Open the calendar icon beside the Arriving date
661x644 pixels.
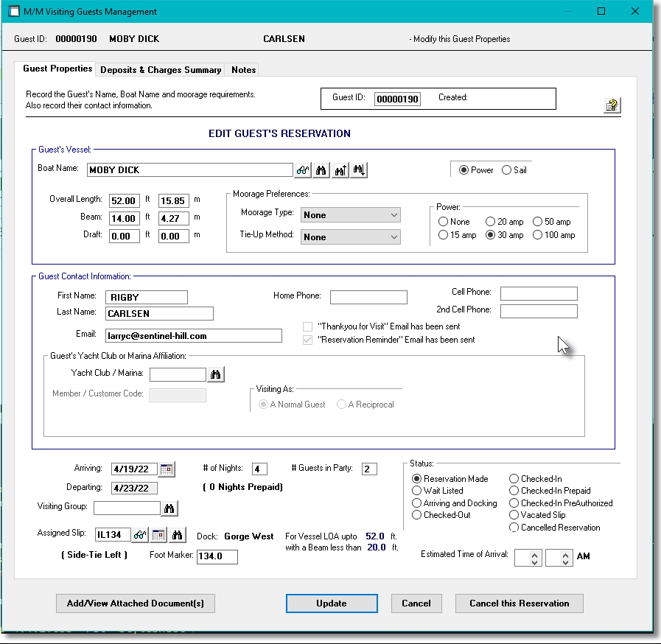167,469
